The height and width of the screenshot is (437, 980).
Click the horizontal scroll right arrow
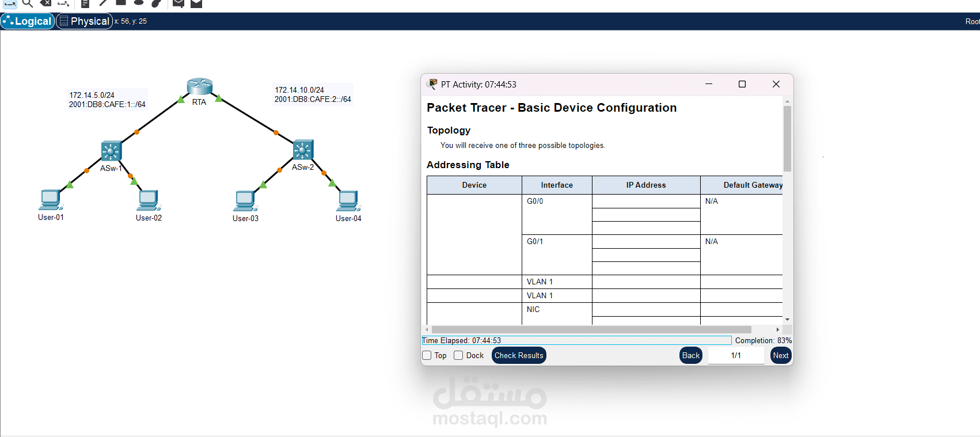point(778,330)
